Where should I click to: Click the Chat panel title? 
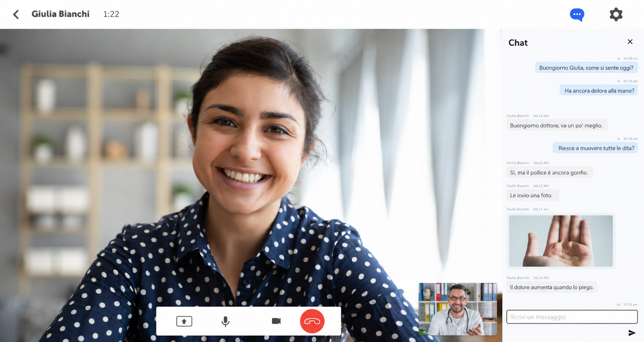(518, 43)
